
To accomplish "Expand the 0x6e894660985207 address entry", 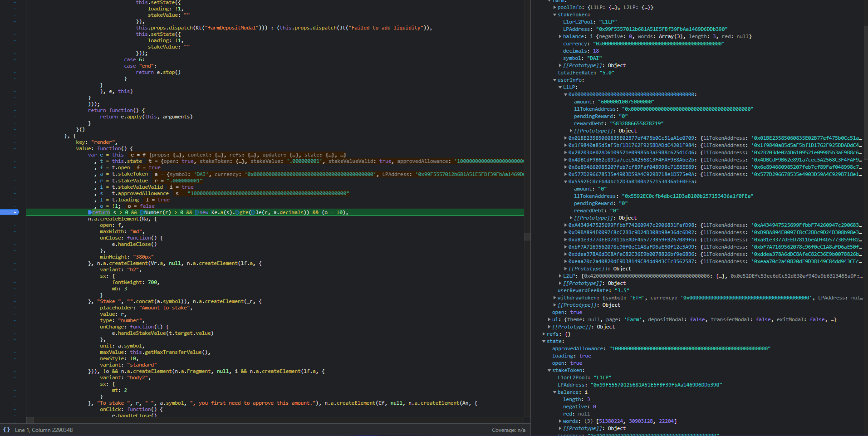I will pyautogui.click(x=565, y=167).
